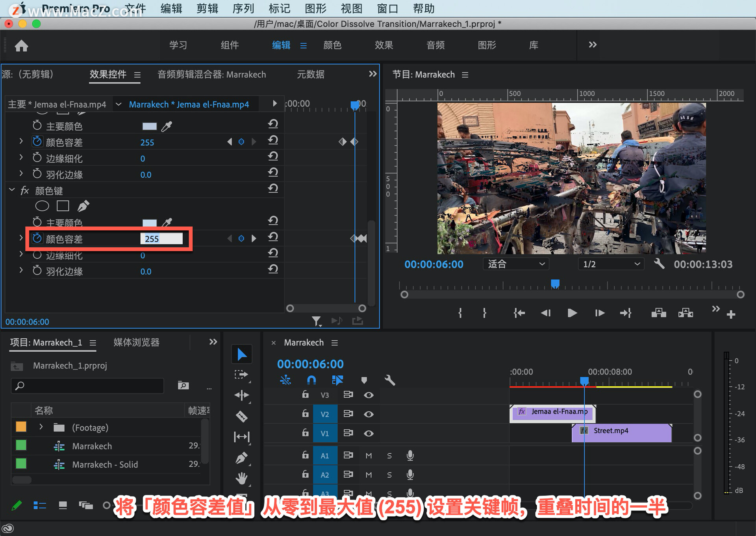Viewport: 756px width, 536px height.
Task: Expand the (Footage) bin
Action: pos(41,427)
